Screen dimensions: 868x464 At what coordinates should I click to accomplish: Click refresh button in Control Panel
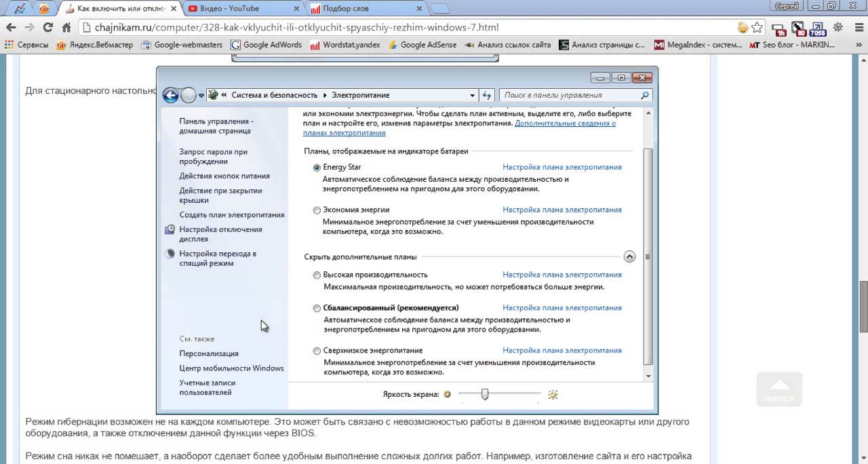[x=488, y=96]
